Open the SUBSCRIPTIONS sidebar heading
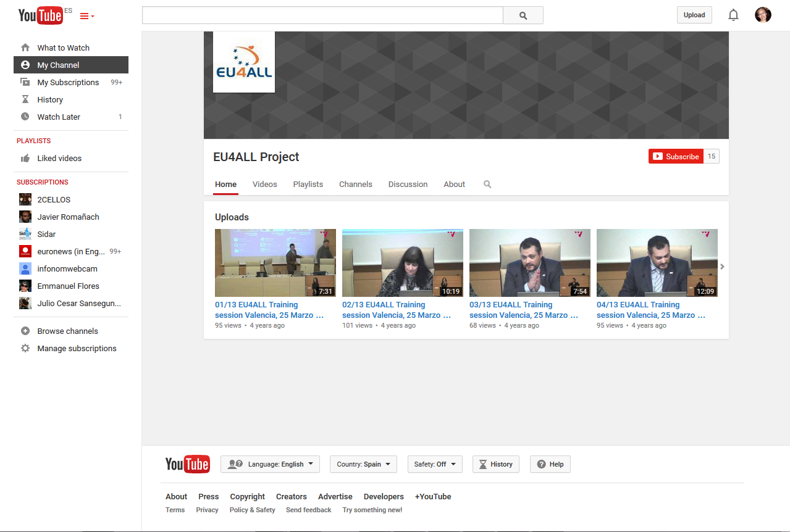Viewport: 790px width, 532px height. click(x=43, y=182)
